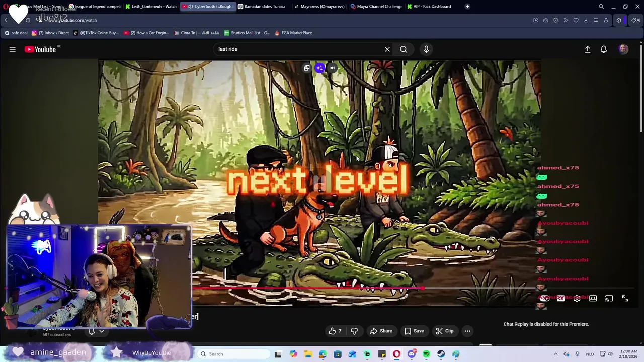Take a snapshot with browser camera icon
This screenshot has width=644, height=362.
tap(545, 20)
